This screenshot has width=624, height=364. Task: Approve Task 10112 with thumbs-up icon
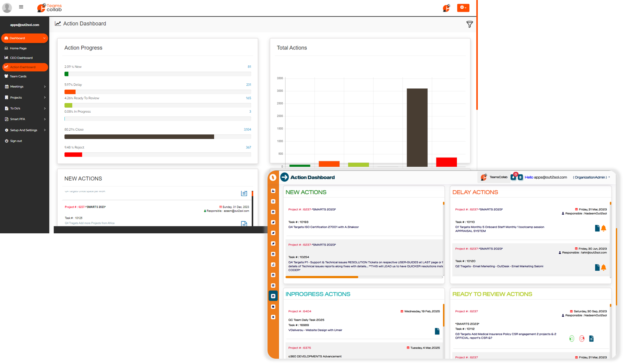pyautogui.click(x=571, y=338)
